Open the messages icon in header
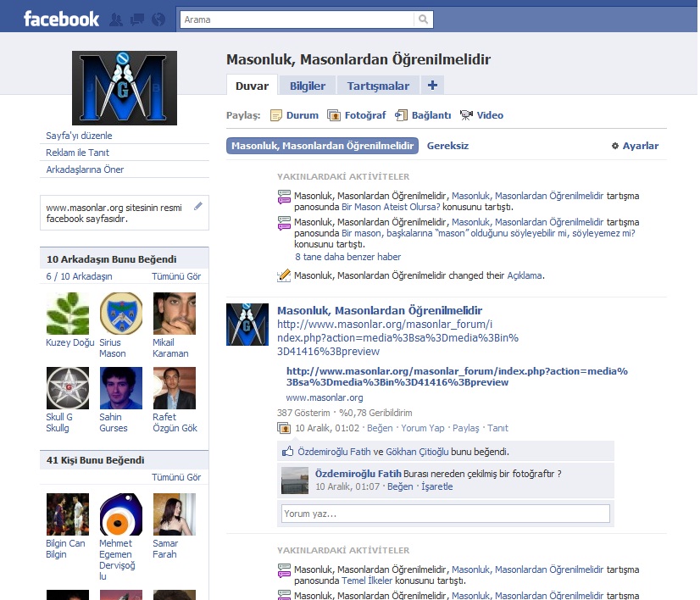The height and width of the screenshot is (600, 700). pyautogui.click(x=136, y=19)
